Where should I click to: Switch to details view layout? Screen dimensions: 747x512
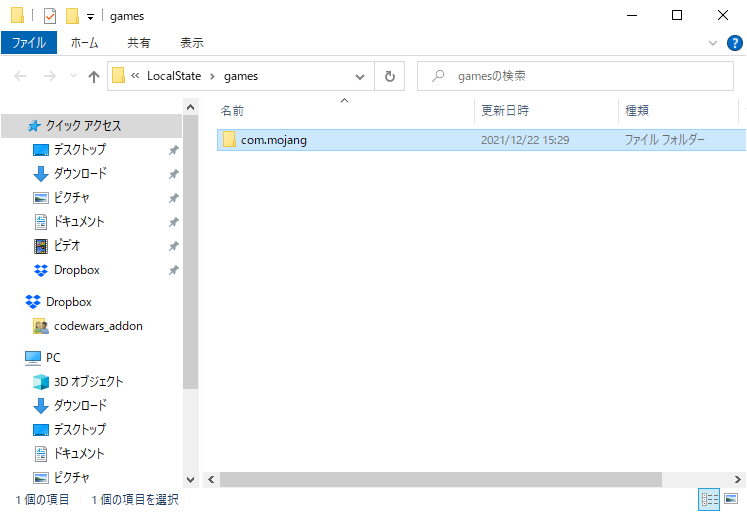(709, 499)
